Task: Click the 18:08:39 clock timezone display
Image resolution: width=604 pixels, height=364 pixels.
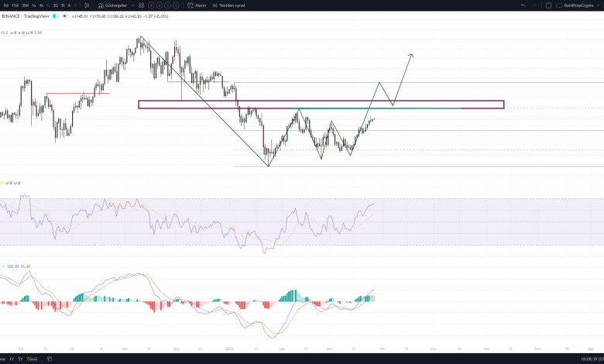Action: click(592, 359)
